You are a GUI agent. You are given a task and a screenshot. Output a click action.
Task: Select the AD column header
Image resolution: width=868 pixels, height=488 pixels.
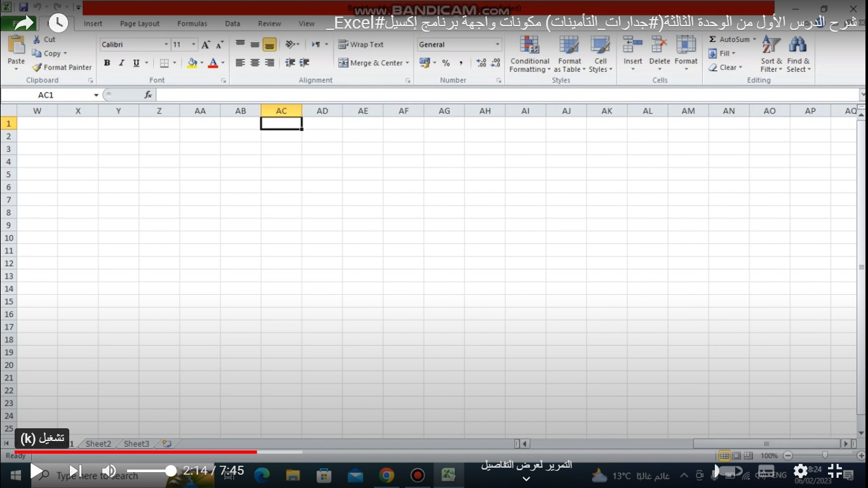[x=322, y=111]
